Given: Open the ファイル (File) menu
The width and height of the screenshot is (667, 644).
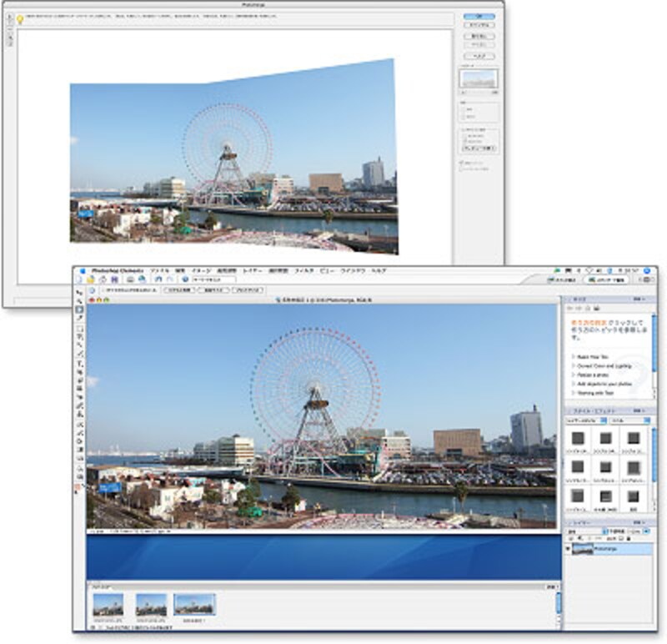Looking at the screenshot, I should pos(159,271).
